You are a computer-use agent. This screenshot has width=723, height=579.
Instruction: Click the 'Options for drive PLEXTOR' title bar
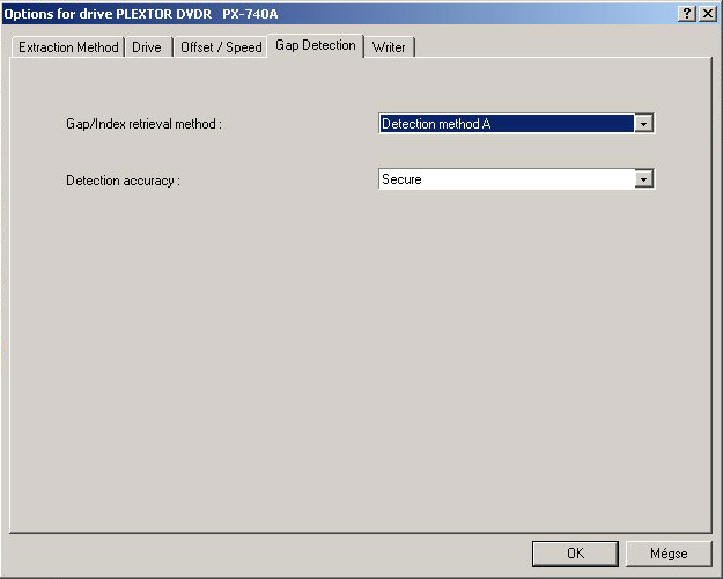(300, 13)
